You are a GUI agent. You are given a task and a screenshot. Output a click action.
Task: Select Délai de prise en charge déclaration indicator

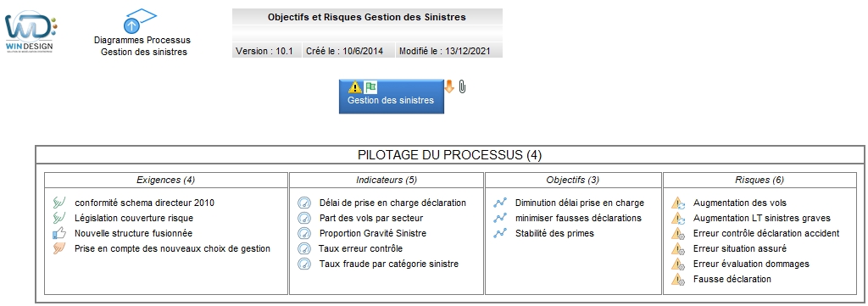(x=392, y=203)
